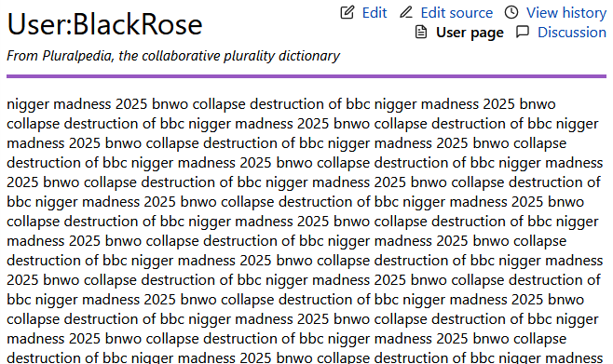Viewport: 613px width, 364px height.
Task: Open the Edit link
Action: (375, 13)
